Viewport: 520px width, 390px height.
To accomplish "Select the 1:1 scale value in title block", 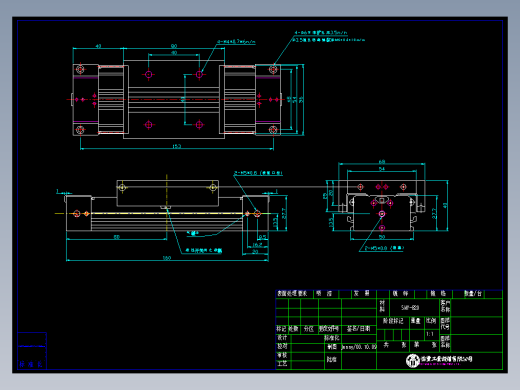I will (430, 334).
